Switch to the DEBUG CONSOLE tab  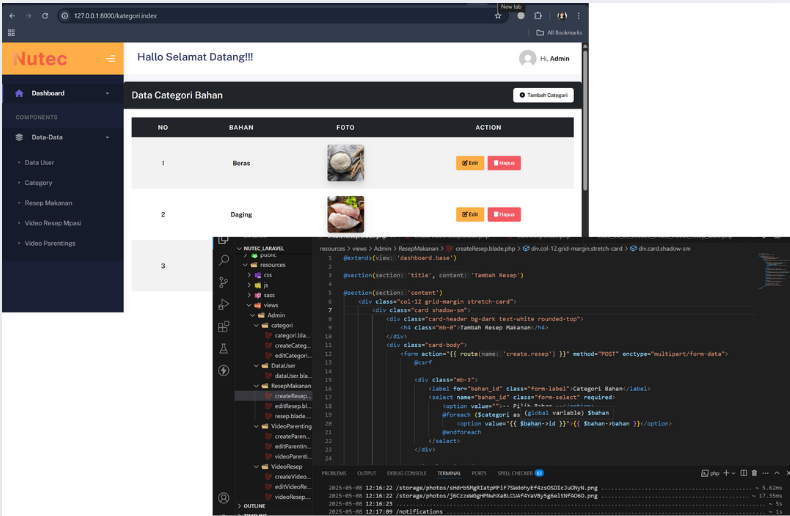pyautogui.click(x=407, y=473)
